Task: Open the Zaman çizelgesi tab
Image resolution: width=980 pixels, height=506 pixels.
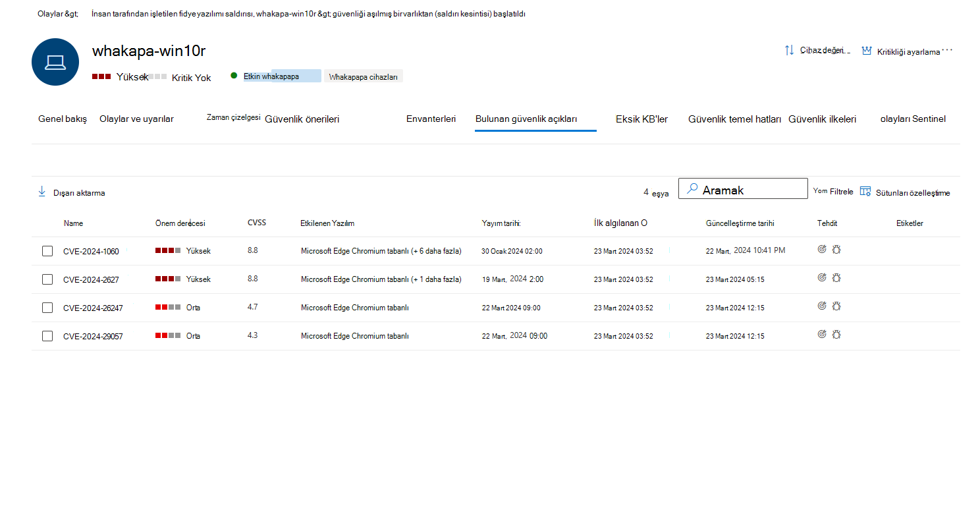Action: 234,117
